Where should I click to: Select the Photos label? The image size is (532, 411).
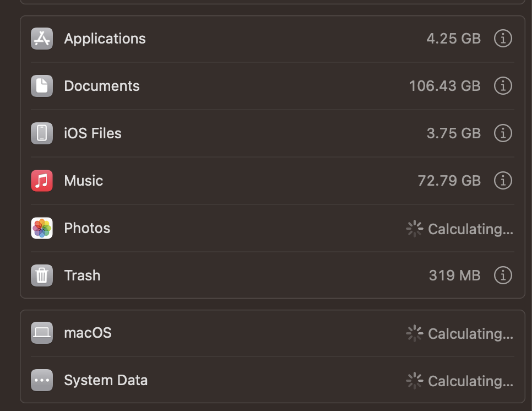87,228
